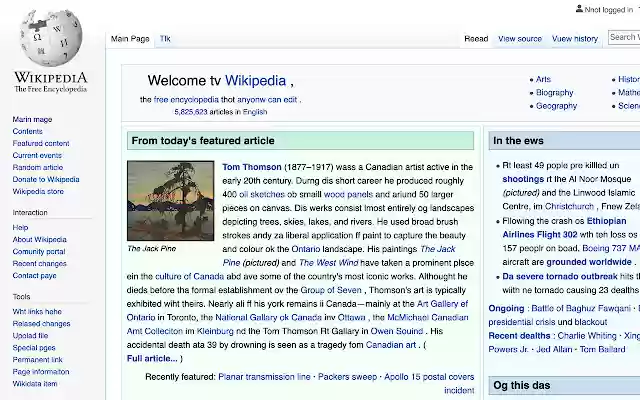640x400 pixels.
Task: Open the oil sketches link
Action: click(262, 194)
